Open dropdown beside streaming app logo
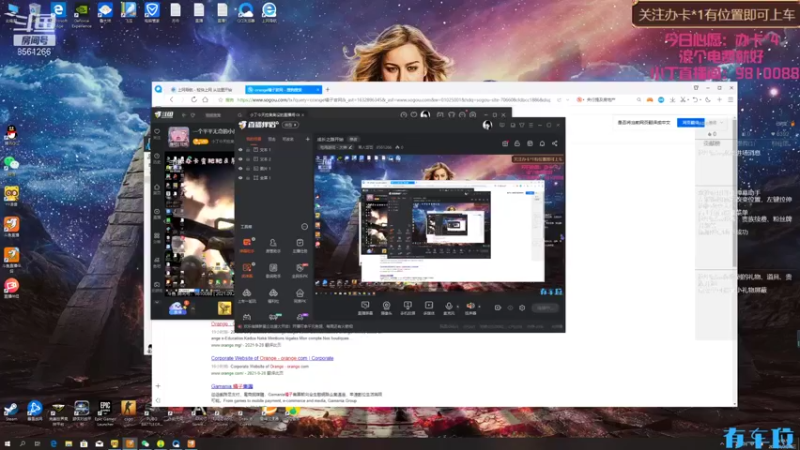This screenshot has height=450, width=800. coord(290,125)
